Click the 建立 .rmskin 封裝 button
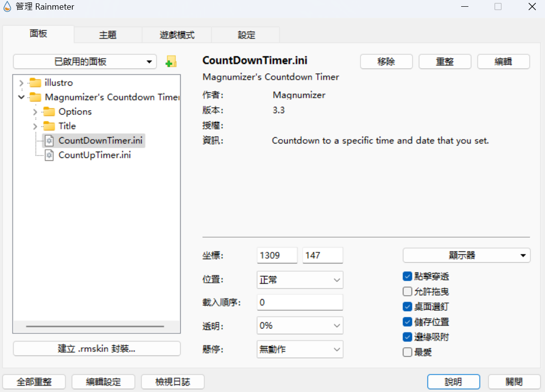 coord(97,349)
